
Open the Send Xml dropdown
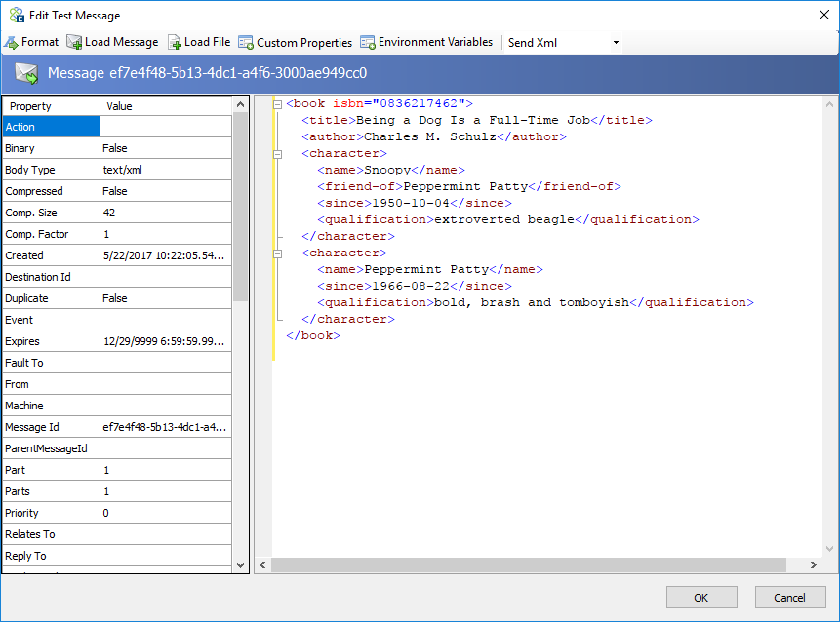pyautogui.click(x=616, y=42)
